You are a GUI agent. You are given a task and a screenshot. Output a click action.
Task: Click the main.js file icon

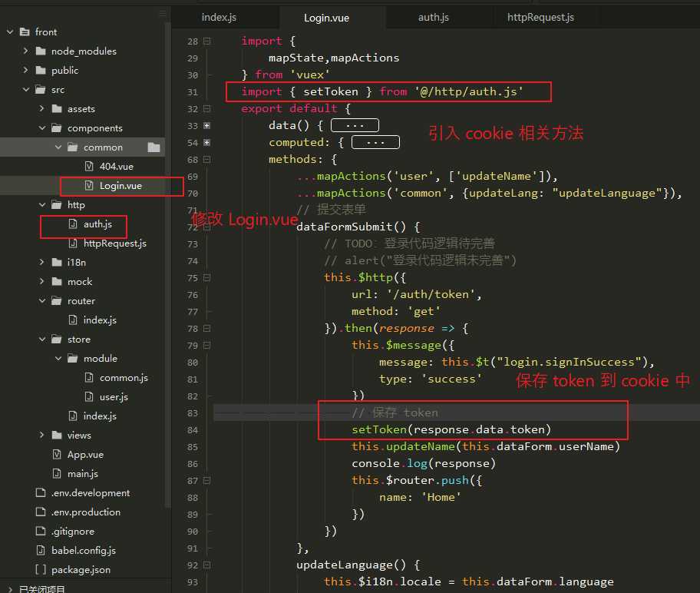tap(57, 474)
